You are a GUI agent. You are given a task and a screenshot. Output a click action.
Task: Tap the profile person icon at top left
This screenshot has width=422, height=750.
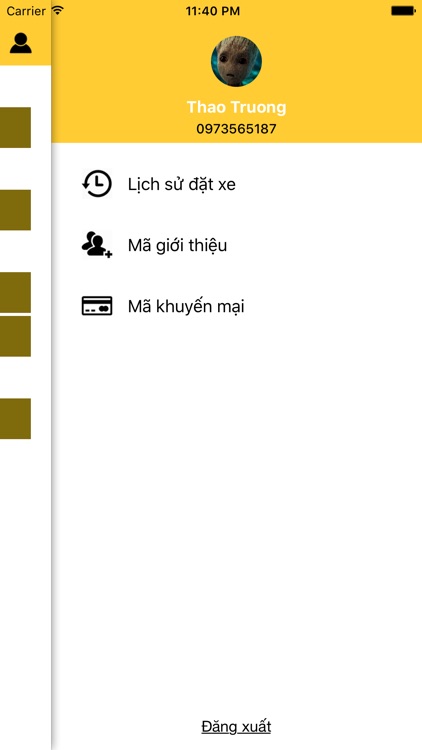tap(21, 43)
